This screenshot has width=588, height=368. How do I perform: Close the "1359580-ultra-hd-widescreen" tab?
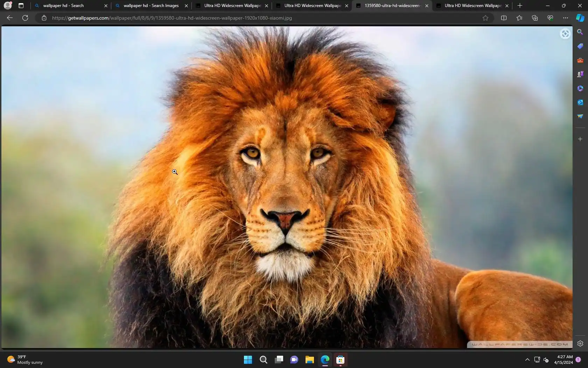427,6
